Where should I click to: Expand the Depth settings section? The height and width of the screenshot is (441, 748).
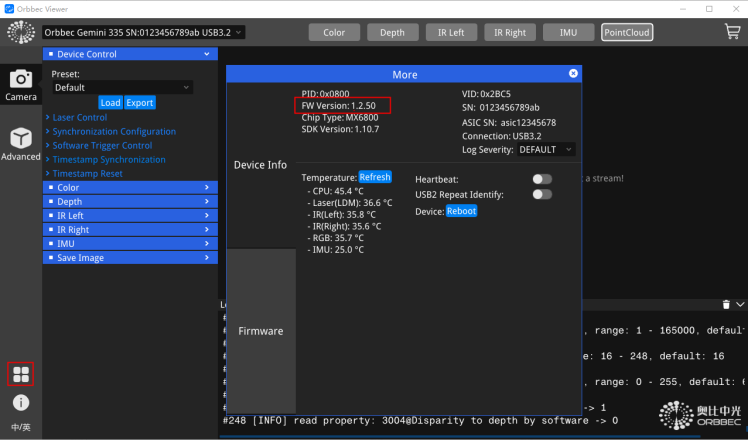pyautogui.click(x=130, y=201)
